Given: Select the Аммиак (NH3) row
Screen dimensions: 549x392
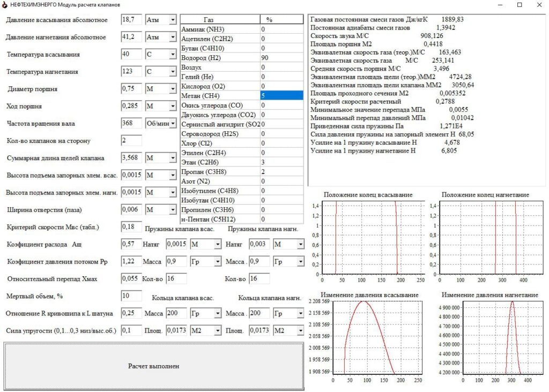Looking at the screenshot, I should coord(242,29).
